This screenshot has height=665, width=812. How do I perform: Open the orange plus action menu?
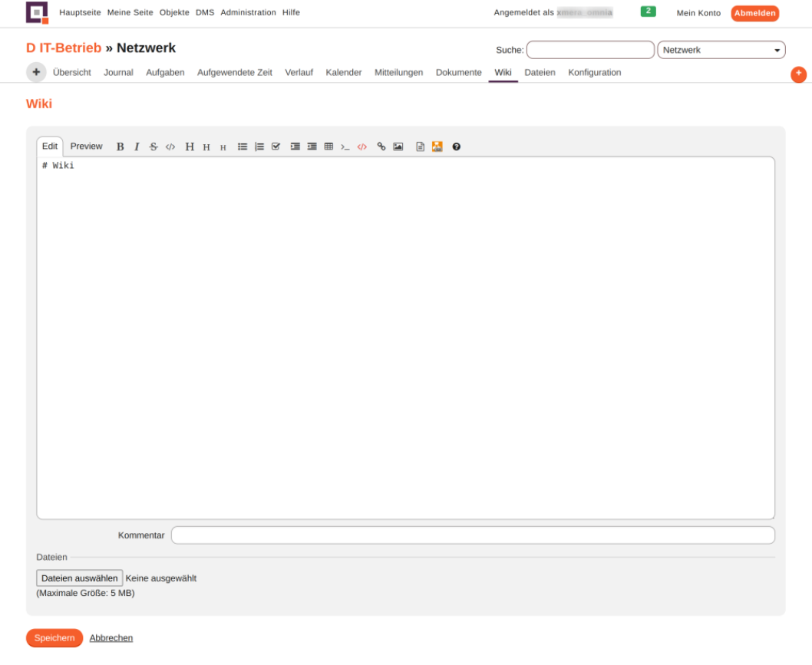point(798,74)
